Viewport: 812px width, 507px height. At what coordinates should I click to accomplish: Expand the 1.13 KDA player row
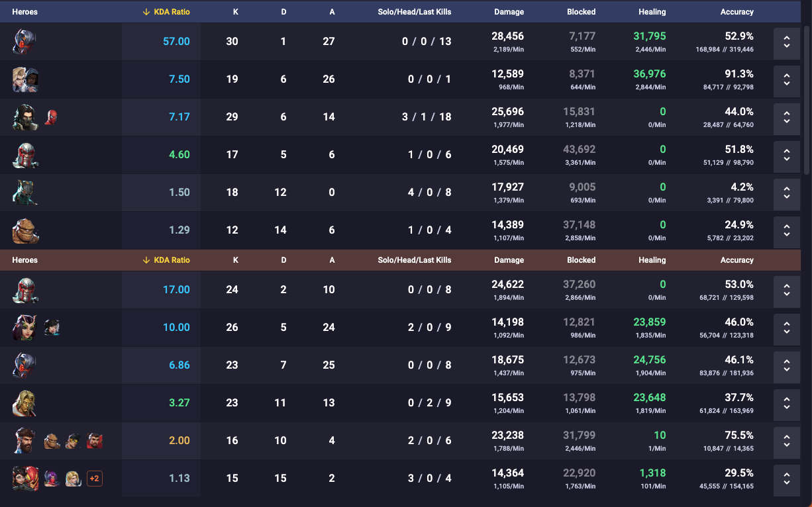[786, 479]
